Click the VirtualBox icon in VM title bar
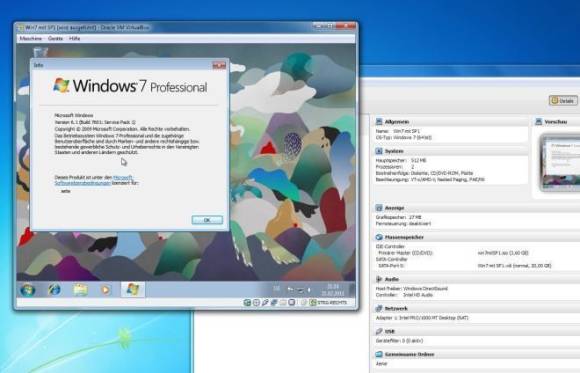Image resolution: width=580 pixels, height=373 pixels. click(21, 28)
